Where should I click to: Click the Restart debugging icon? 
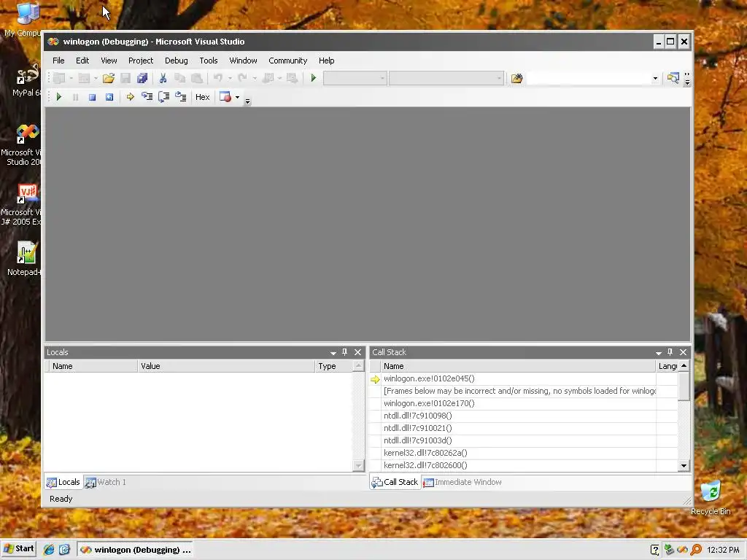(109, 97)
